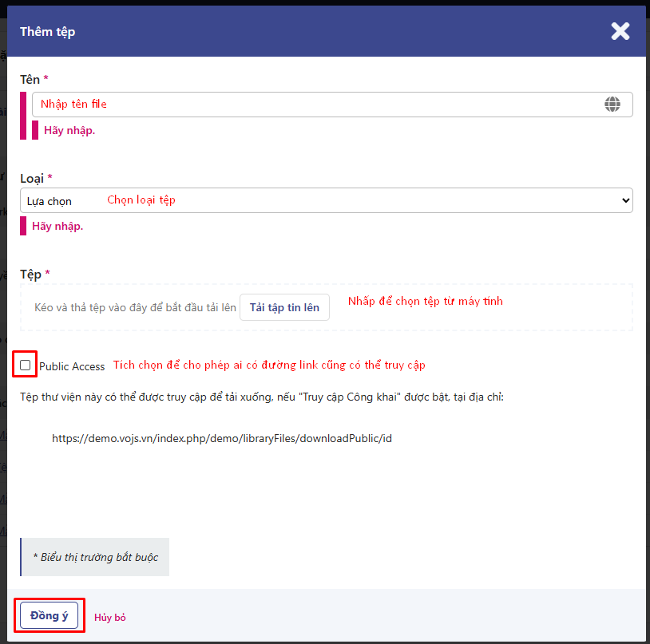Click the downloadPublic URL text
The width and height of the screenshot is (650, 644).
[x=222, y=438]
